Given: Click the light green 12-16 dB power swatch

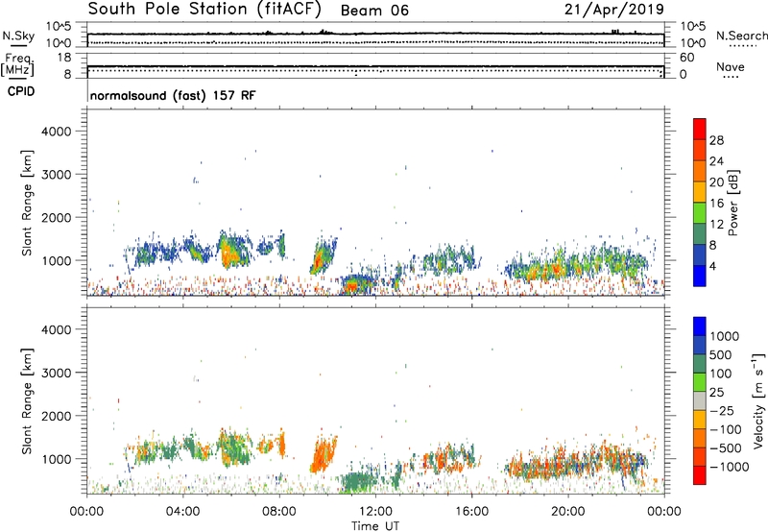Looking at the screenshot, I should tap(700, 213).
